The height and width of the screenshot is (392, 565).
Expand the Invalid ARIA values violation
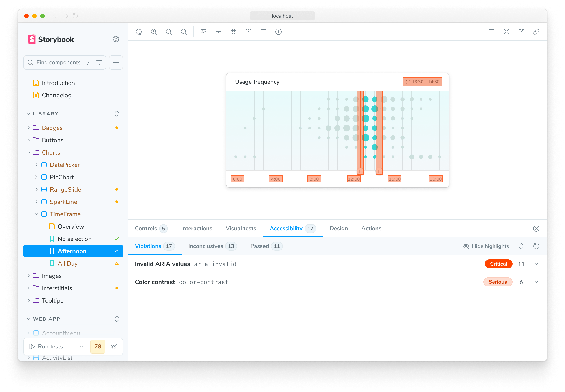click(x=536, y=264)
